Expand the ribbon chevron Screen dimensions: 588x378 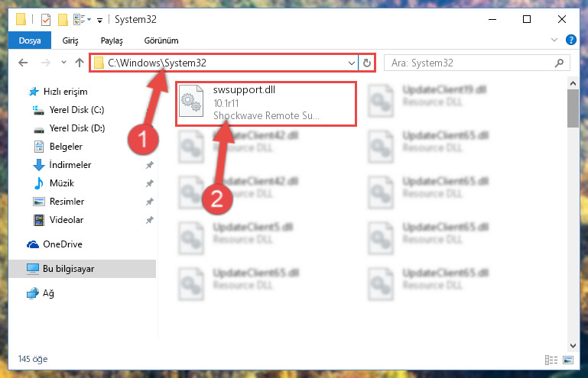point(554,40)
